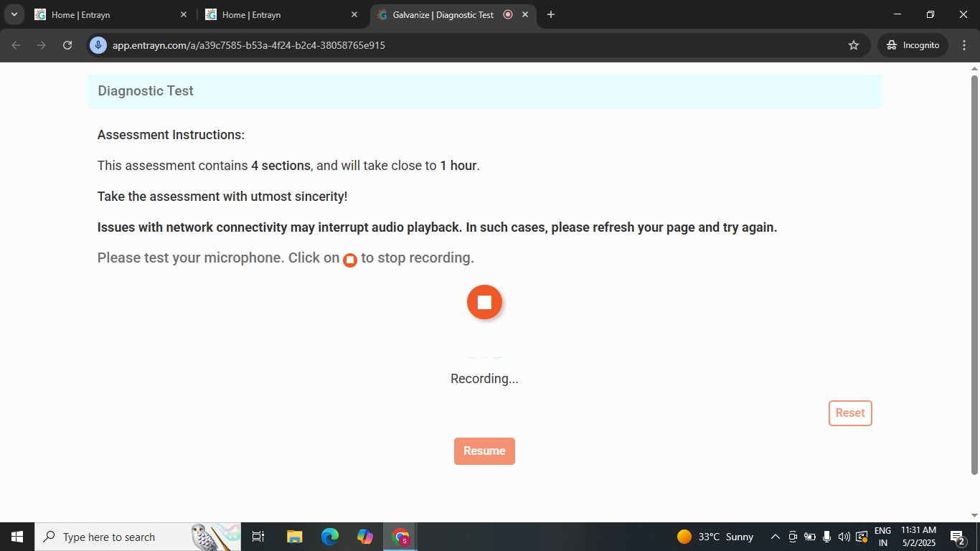Open Task View in taskbar

click(258, 537)
